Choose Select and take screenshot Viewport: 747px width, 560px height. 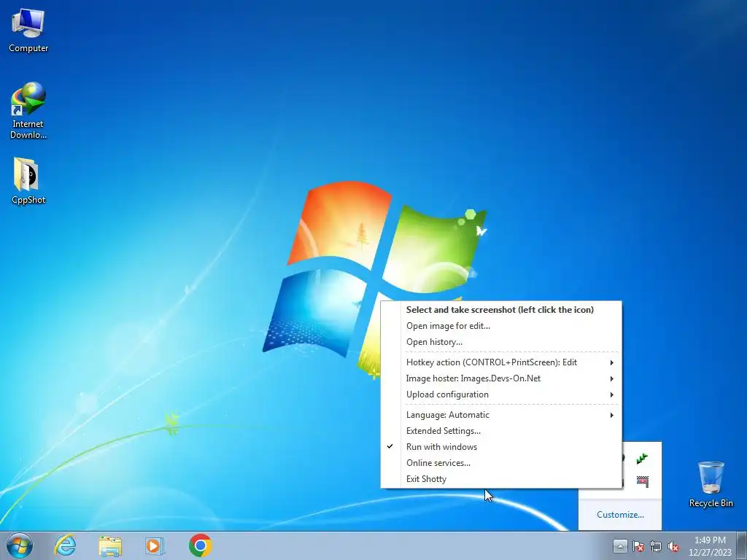pos(501,309)
